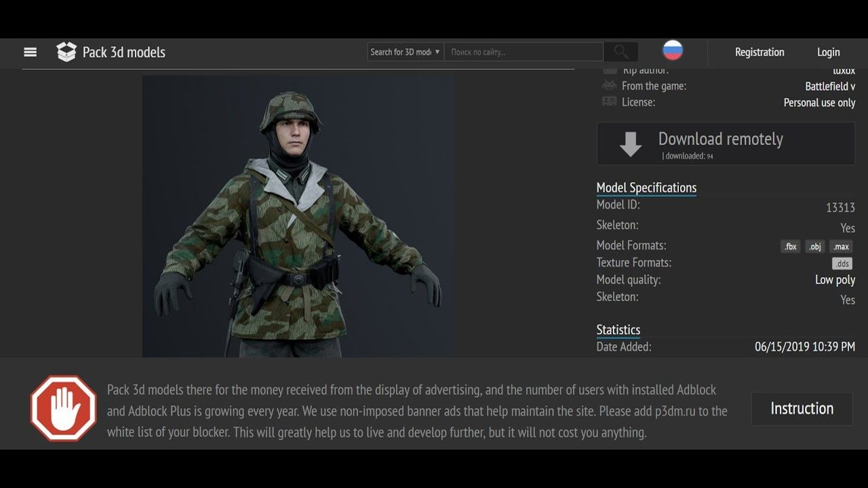Click the site search input field
868x488 pixels.
[524, 52]
